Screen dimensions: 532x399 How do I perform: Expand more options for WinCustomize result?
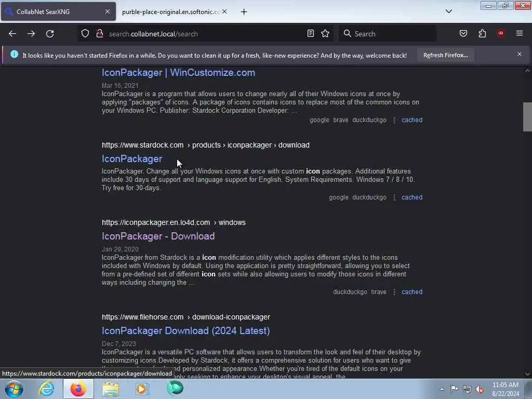[x=394, y=120]
